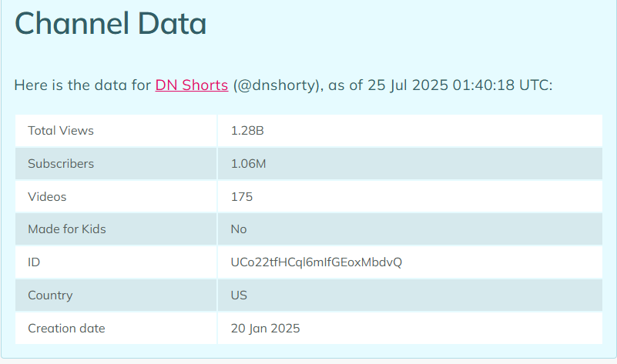Click the No value for Made for Kids
The height and width of the screenshot is (364, 617).
point(239,229)
